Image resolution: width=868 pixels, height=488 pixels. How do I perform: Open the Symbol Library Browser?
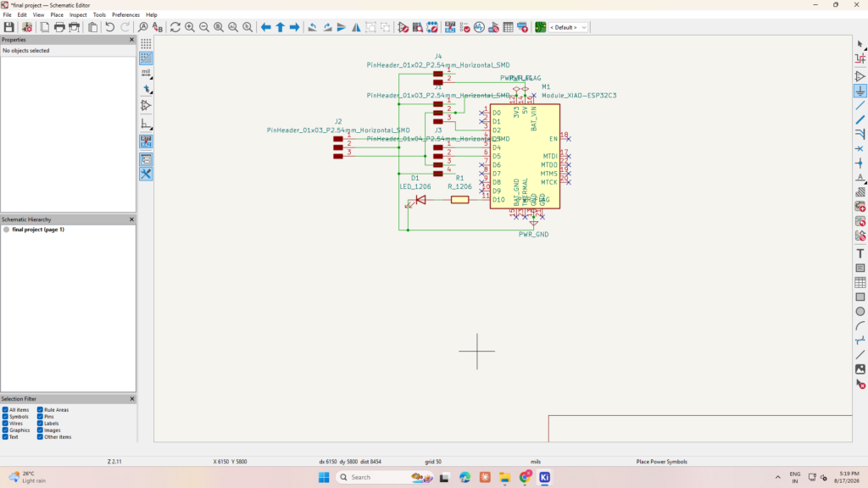pyautogui.click(x=417, y=27)
